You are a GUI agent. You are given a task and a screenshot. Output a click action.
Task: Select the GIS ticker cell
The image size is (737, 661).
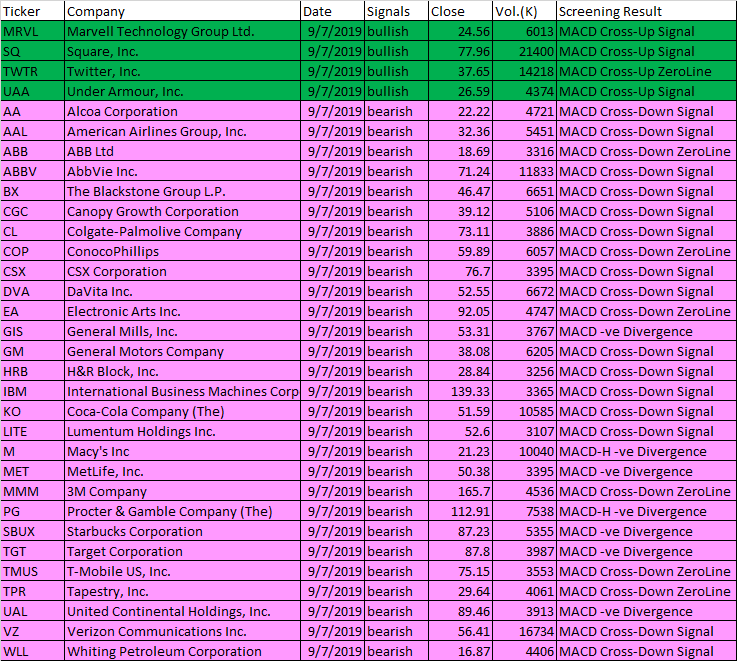(32, 331)
